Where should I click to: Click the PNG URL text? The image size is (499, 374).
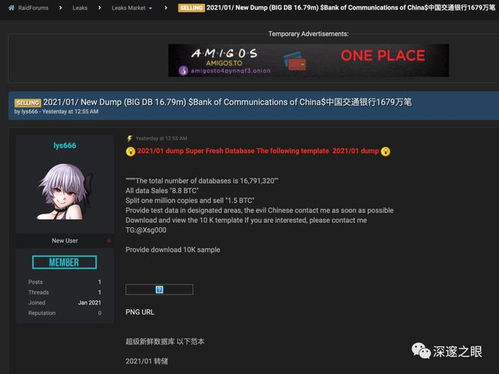click(x=140, y=312)
